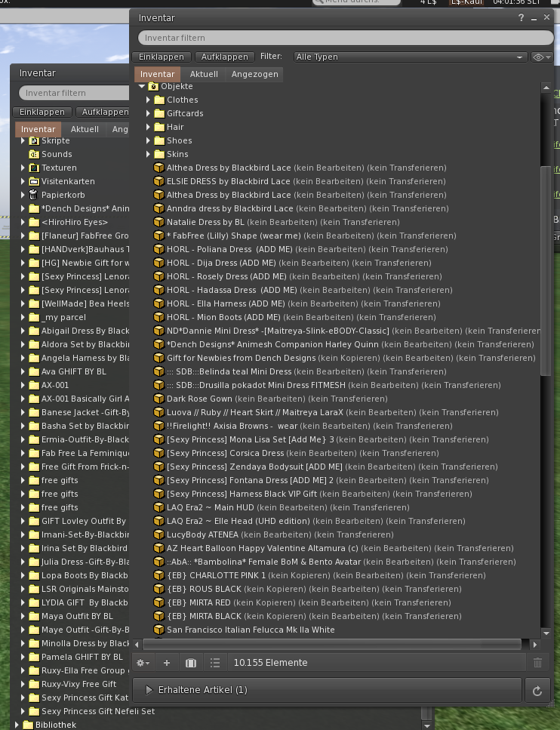Click the vertical scrollbar up arrow of inventory list
The image size is (560, 730).
click(x=546, y=88)
